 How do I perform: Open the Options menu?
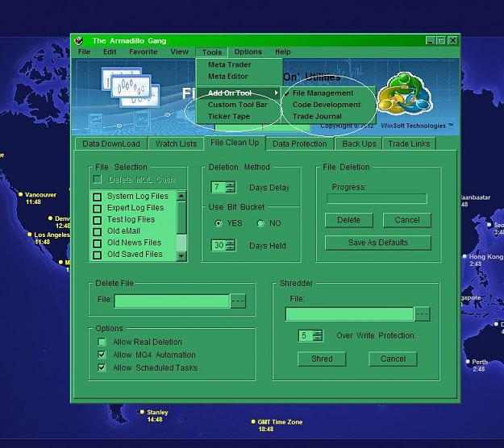pyautogui.click(x=248, y=52)
